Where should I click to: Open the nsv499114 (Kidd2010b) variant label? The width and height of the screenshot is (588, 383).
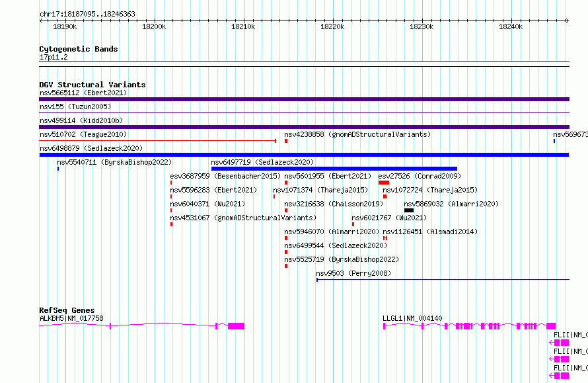(81, 120)
